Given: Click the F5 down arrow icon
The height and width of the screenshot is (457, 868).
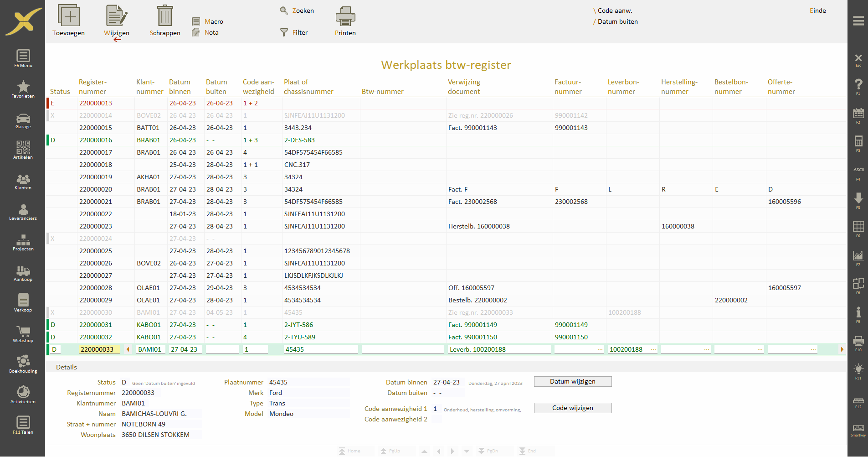Looking at the screenshot, I should coord(858,200).
